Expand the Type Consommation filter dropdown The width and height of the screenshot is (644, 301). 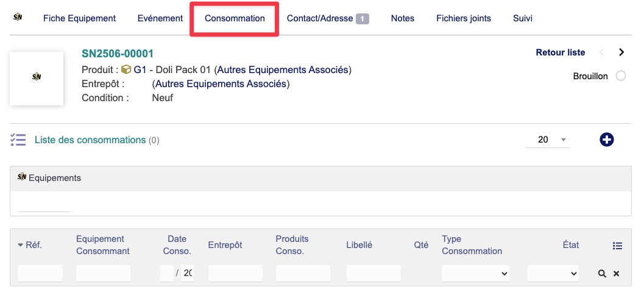pos(475,274)
